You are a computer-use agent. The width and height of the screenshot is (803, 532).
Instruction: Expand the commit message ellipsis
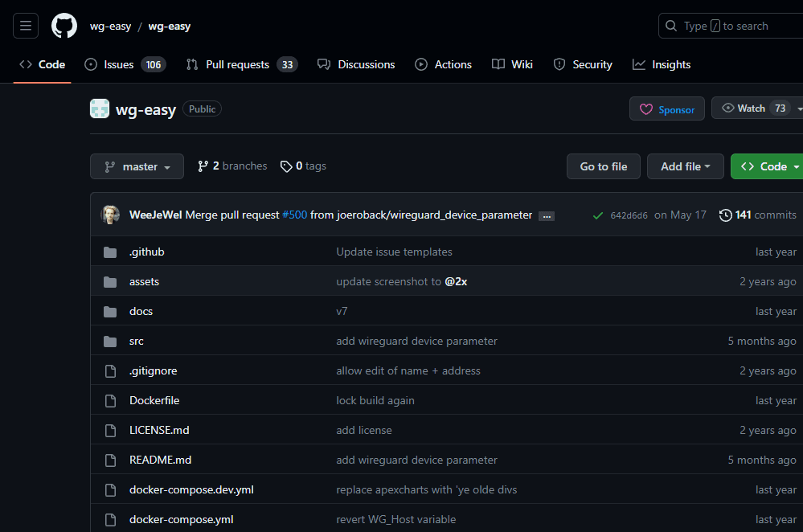click(x=547, y=216)
